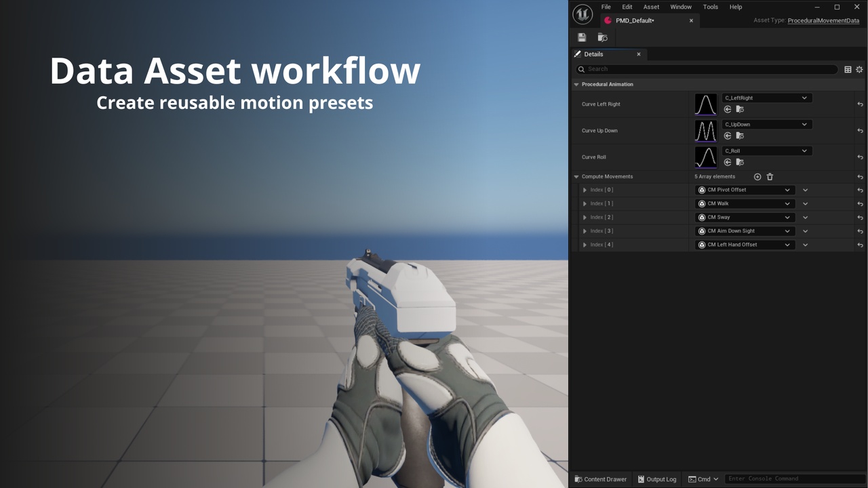Image resolution: width=868 pixels, height=488 pixels.
Task: Use selected asset for Curve Up Down
Action: [728, 136]
